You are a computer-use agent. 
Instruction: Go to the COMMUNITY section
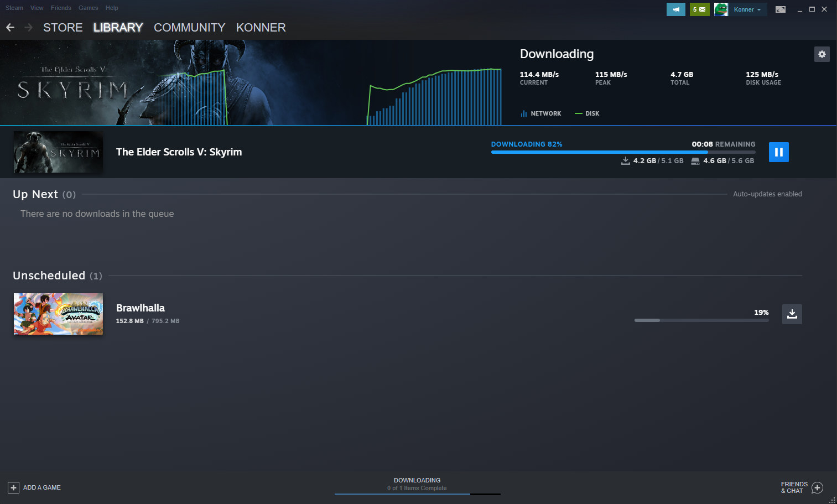click(189, 28)
